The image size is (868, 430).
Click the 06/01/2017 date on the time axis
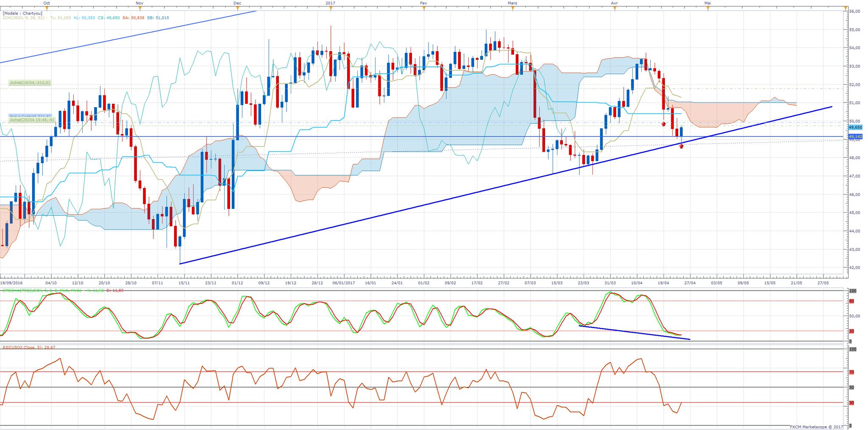[344, 283]
